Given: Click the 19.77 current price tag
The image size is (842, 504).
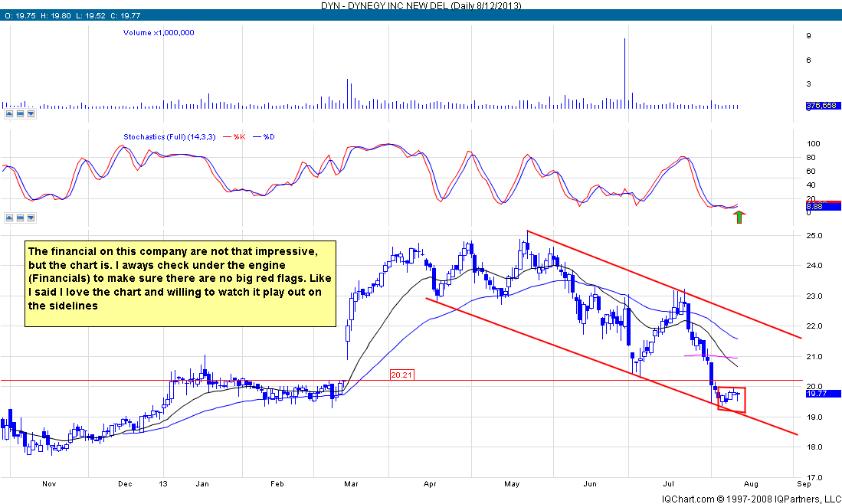Looking at the screenshot, I should click(824, 394).
